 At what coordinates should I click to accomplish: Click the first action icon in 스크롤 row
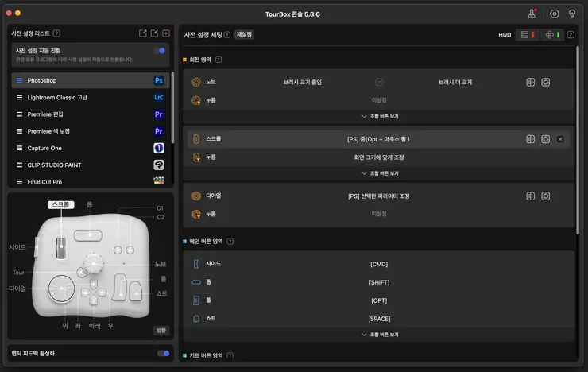coord(530,139)
